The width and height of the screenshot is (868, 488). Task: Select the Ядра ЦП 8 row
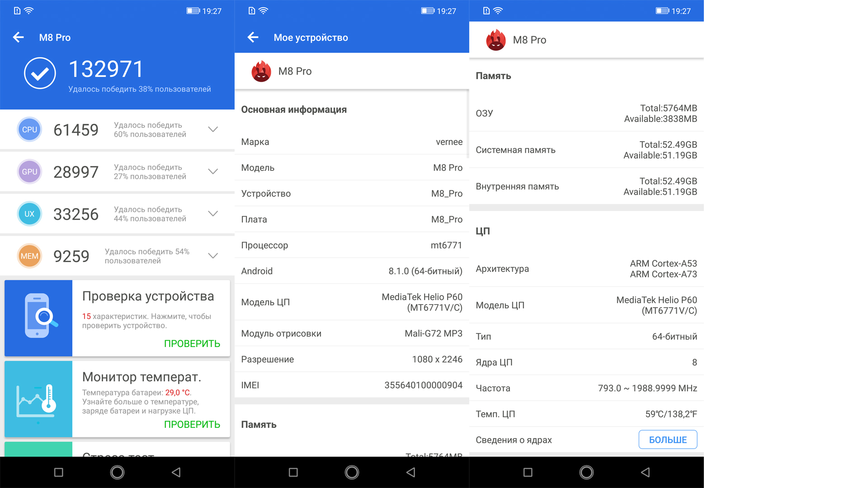pos(586,362)
